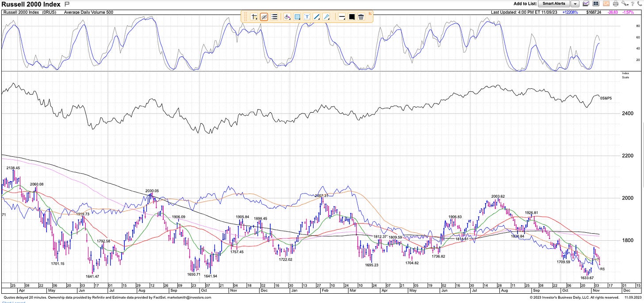This screenshot has width=644, height=303.
Task: Click the 2138.45 high price label
Action: point(13,168)
